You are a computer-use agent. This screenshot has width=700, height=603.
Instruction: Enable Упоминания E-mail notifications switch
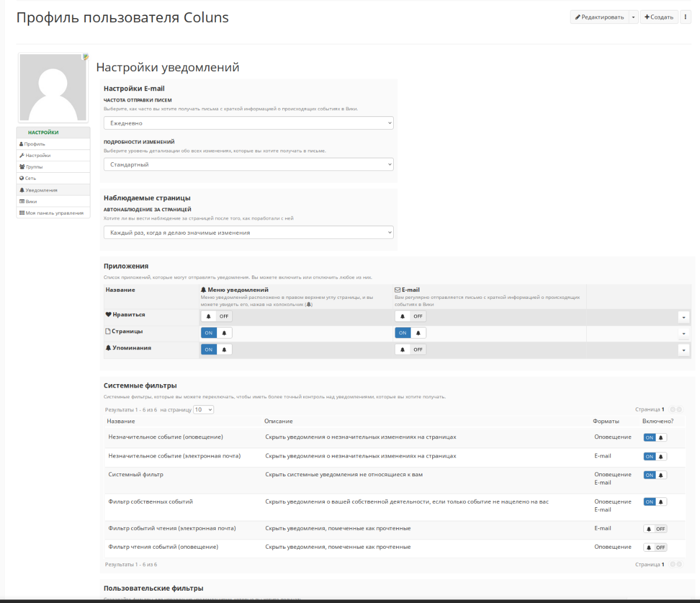410,349
